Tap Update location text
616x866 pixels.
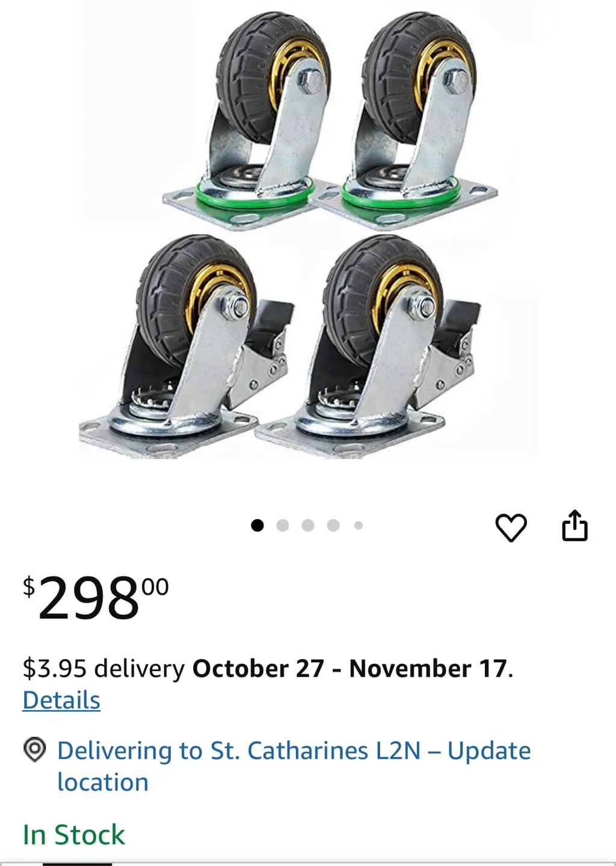tap(294, 766)
